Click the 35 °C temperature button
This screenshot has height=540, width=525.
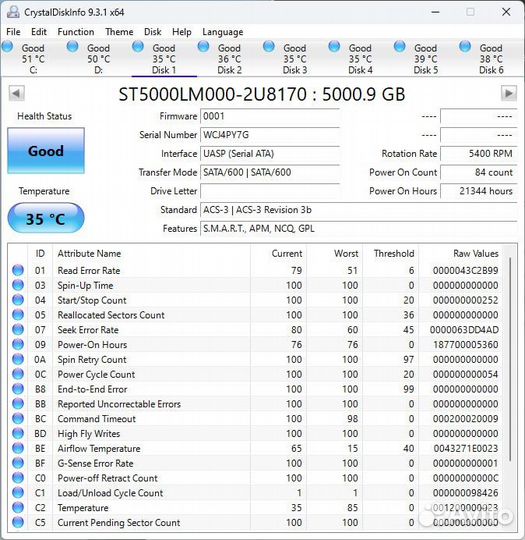click(x=46, y=219)
